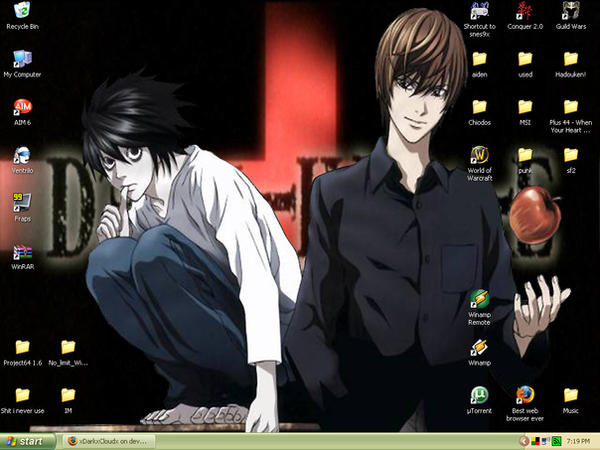Click the sf2 folder icon
Image resolution: width=600 pixels, height=450 pixels.
[571, 155]
